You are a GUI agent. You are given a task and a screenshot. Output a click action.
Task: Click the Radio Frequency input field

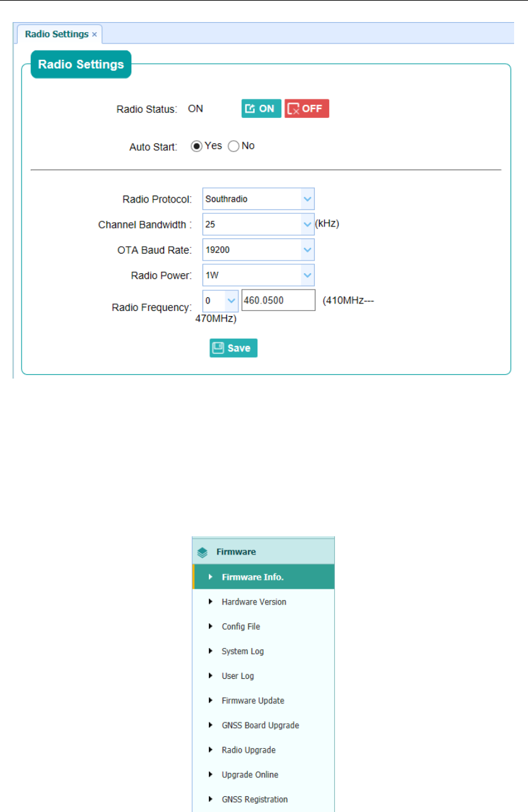[278, 300]
